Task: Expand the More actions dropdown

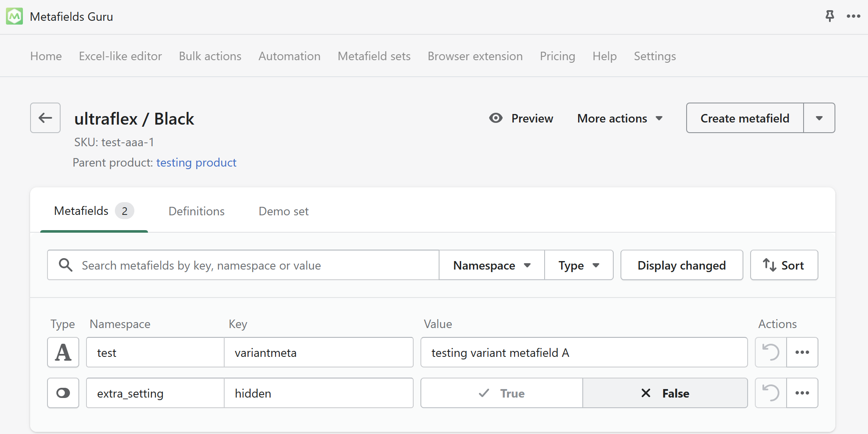Action: (620, 118)
